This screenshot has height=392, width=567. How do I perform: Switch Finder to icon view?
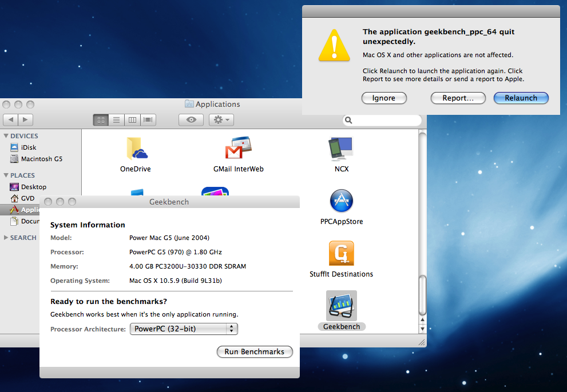(101, 119)
